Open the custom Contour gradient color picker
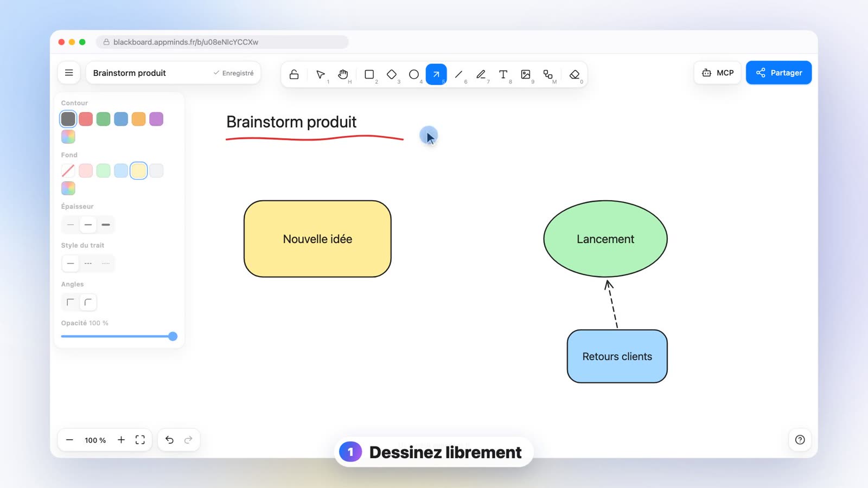Viewport: 868px width, 488px height. pyautogui.click(x=68, y=137)
